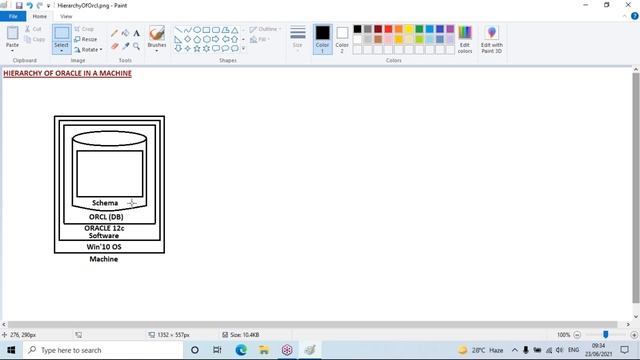Image resolution: width=640 pixels, height=360 pixels.
Task: Open Customize Quick Access Toolbar arrow
Action: [x=48, y=6]
